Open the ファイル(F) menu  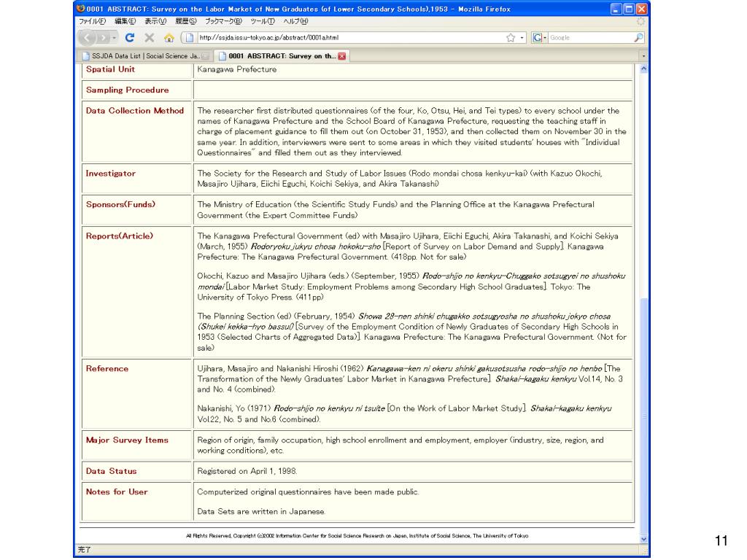pos(92,21)
